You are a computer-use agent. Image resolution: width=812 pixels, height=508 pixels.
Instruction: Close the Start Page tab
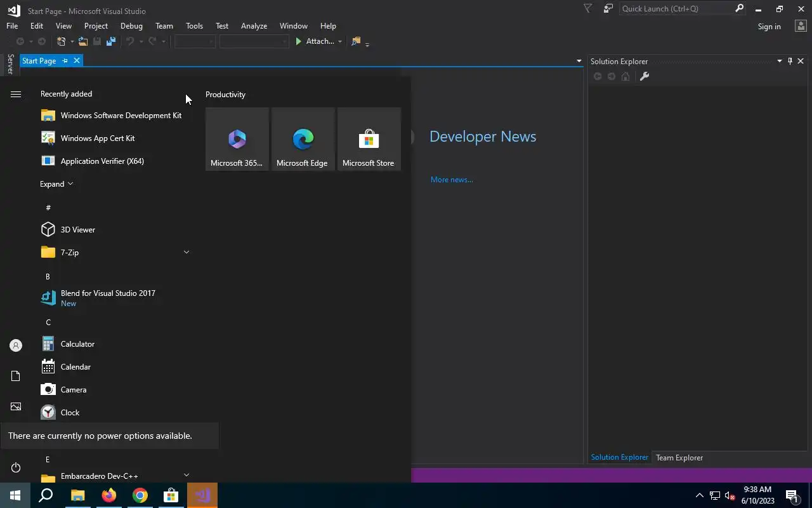coord(77,61)
